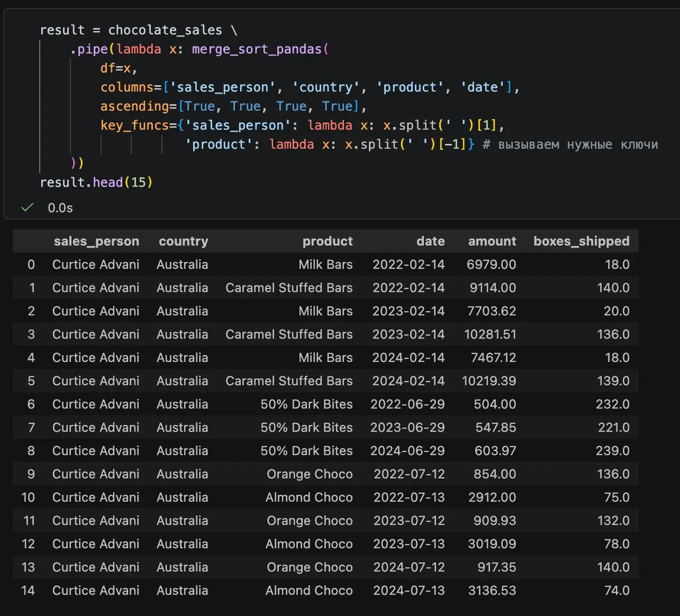Click the country column header
This screenshot has height=616, width=680.
(x=183, y=241)
